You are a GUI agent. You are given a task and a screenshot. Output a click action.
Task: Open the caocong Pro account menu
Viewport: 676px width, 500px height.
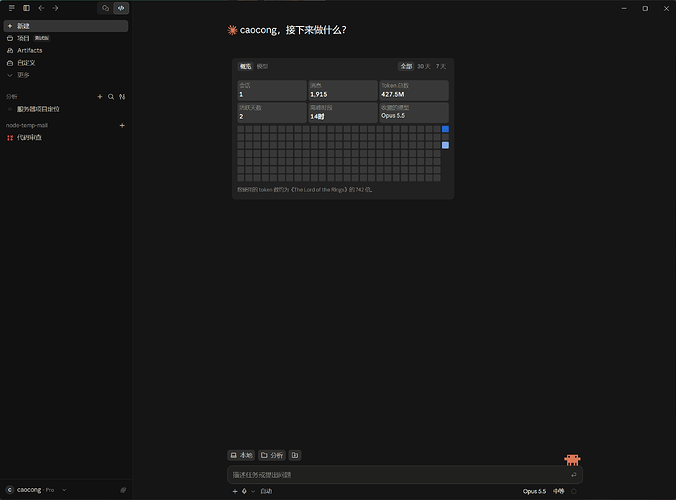point(36,490)
